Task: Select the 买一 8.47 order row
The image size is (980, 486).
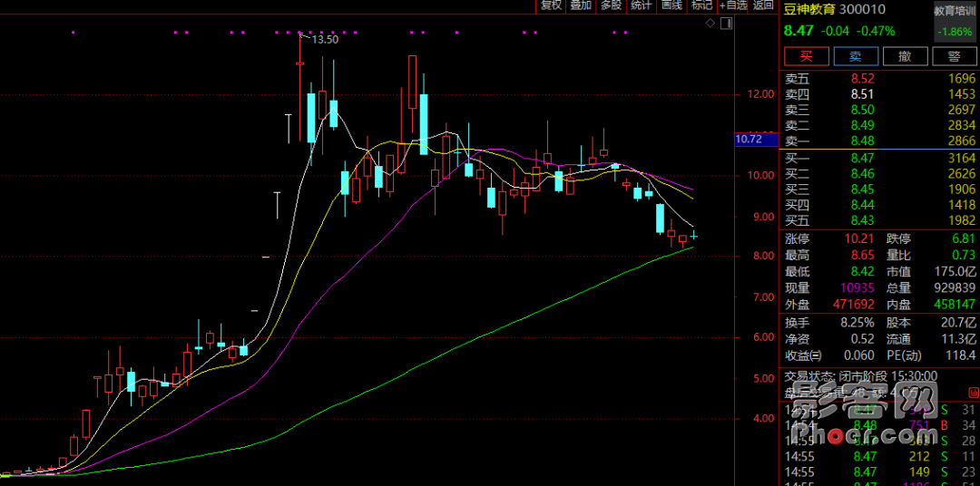Action: 879,158
